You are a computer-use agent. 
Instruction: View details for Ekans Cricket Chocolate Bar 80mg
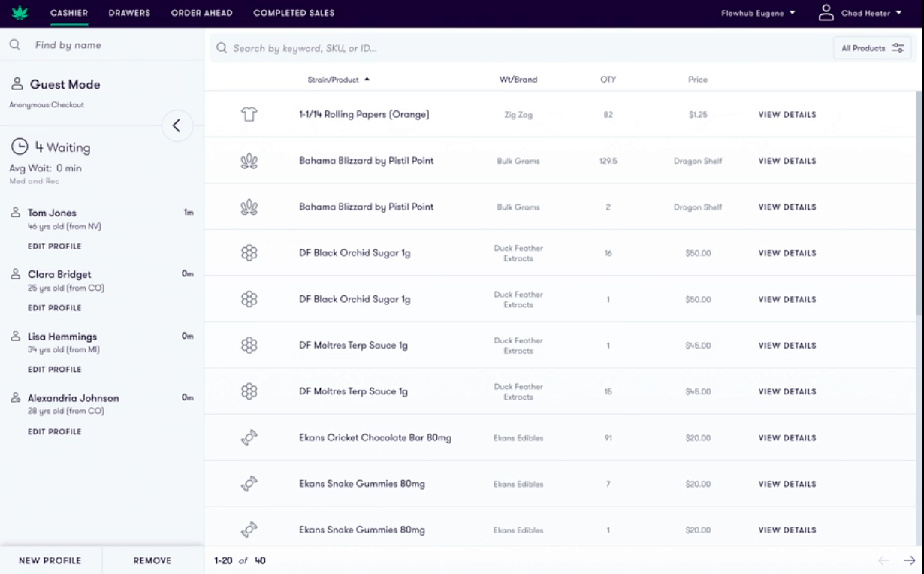click(787, 438)
